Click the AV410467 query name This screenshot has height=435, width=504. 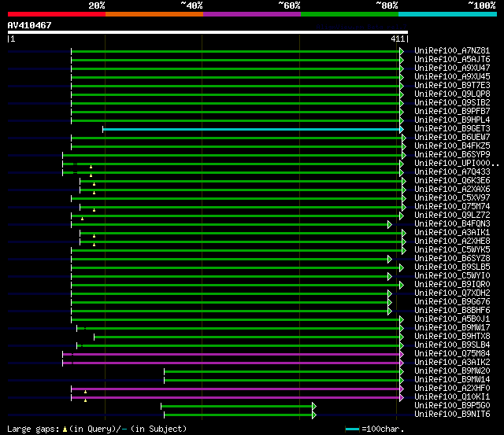tap(29, 25)
